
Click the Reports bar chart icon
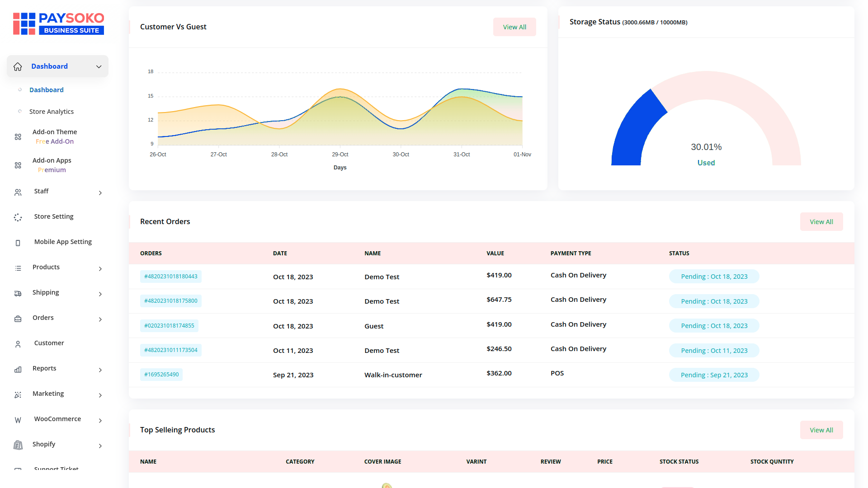click(18, 370)
